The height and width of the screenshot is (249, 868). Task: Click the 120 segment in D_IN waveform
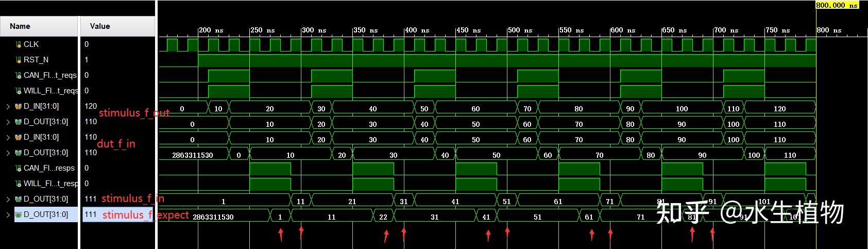[x=780, y=108]
